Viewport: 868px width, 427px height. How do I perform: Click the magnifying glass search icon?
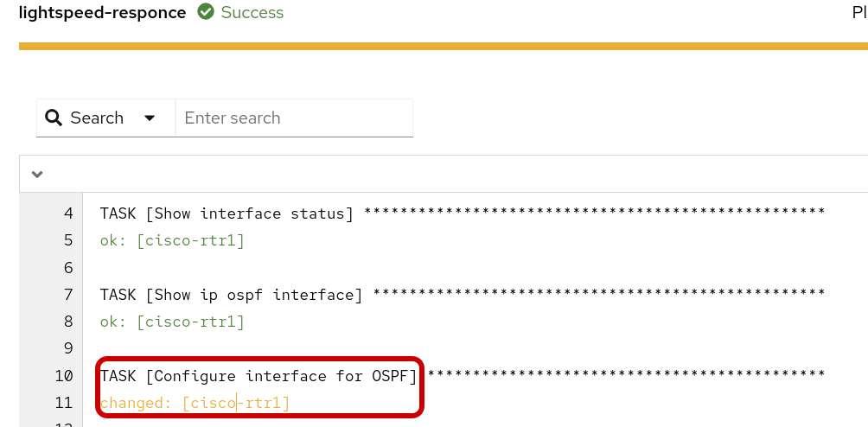pos(54,118)
